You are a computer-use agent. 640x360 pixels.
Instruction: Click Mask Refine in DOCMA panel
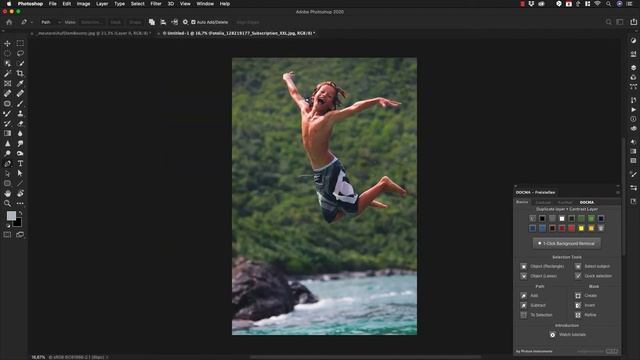click(586, 315)
